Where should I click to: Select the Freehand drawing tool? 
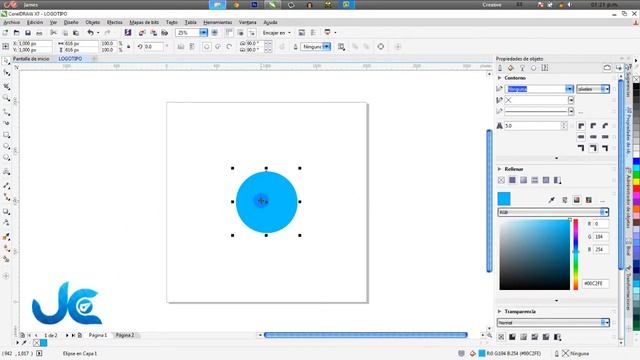6,112
